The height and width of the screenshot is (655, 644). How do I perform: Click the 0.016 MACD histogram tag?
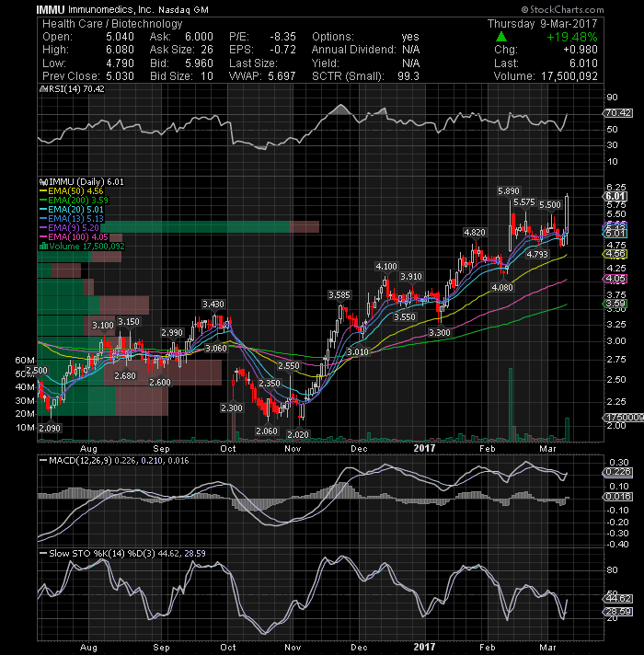pos(618,497)
